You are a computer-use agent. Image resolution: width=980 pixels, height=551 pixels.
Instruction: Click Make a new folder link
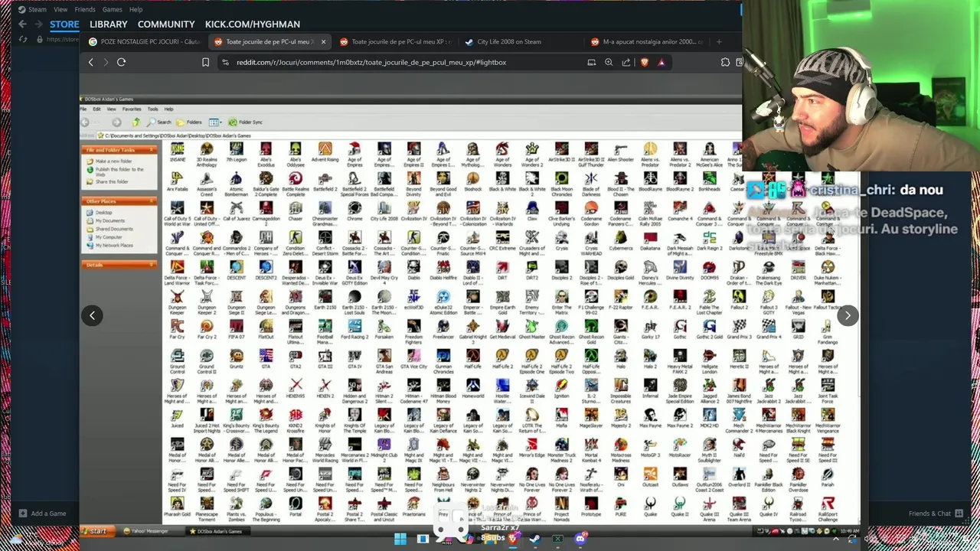point(113,161)
